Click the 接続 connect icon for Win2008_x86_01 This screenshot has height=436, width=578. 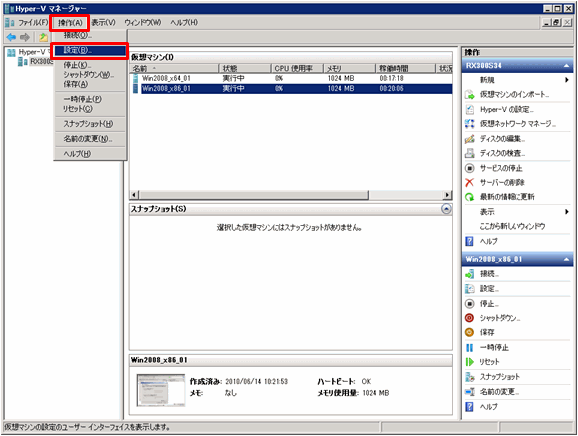(469, 274)
